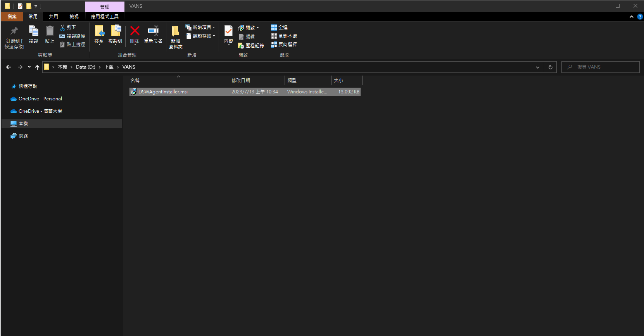Pin to Quick Access (釘選到快速存取)
The image size is (644, 336).
[14, 32]
